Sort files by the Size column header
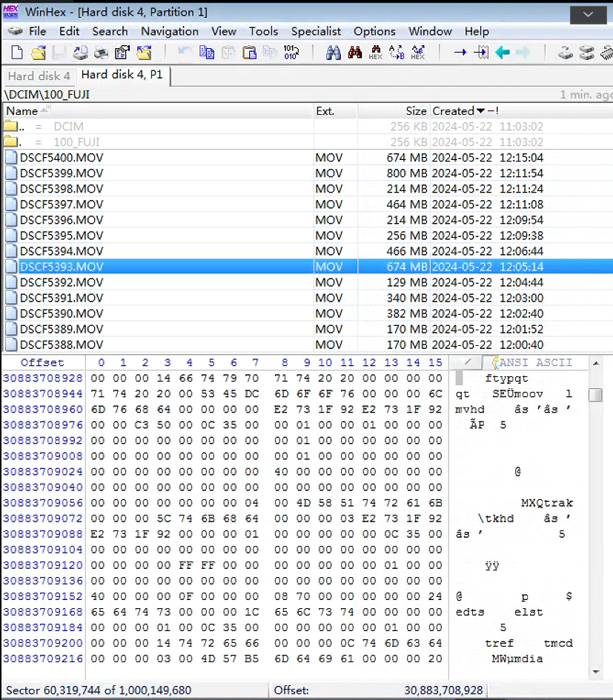Screen dimensions: 613x700 pos(394,110)
